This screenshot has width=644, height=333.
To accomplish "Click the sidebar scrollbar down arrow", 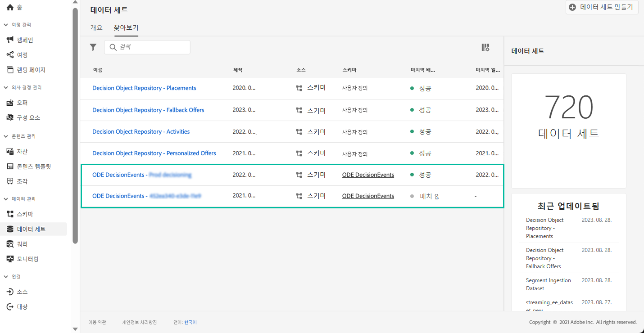I will pyautogui.click(x=75, y=329).
